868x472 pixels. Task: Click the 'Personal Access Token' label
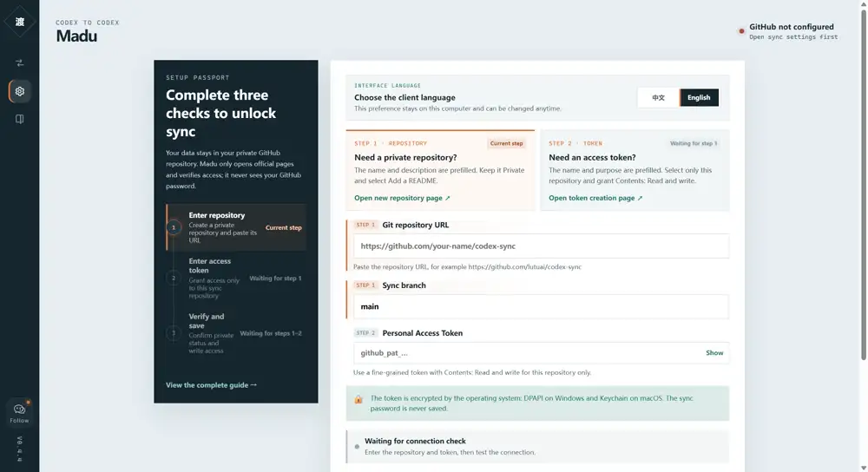coord(423,333)
